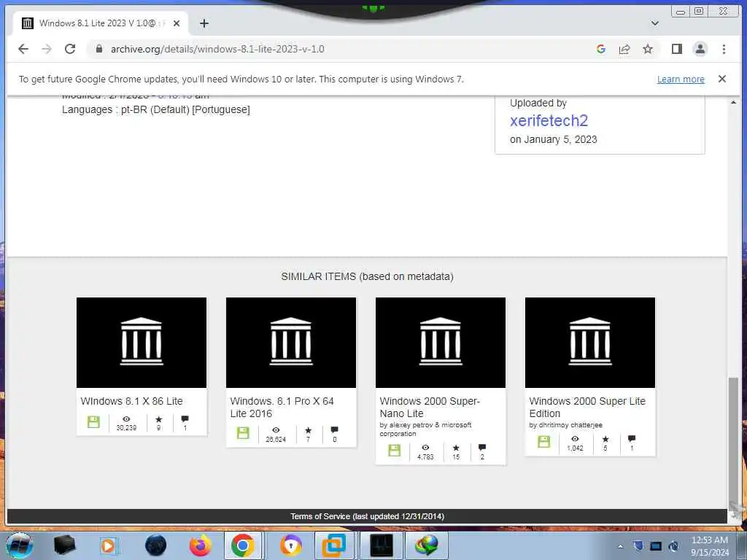Open the Learn more link
747x560 pixels.
(x=681, y=79)
